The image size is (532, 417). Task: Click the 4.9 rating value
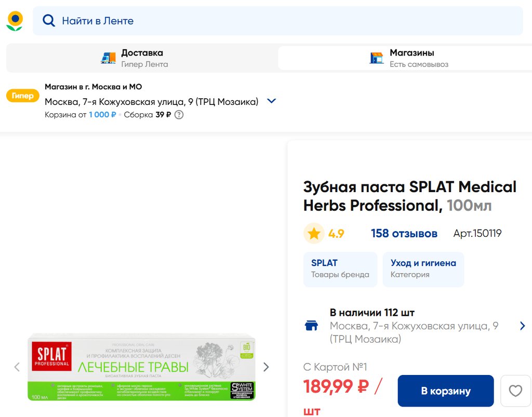point(336,233)
